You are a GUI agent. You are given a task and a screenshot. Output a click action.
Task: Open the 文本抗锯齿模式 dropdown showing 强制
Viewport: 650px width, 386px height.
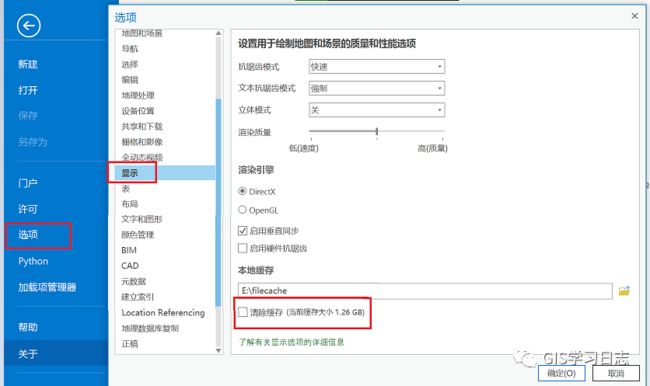(377, 88)
